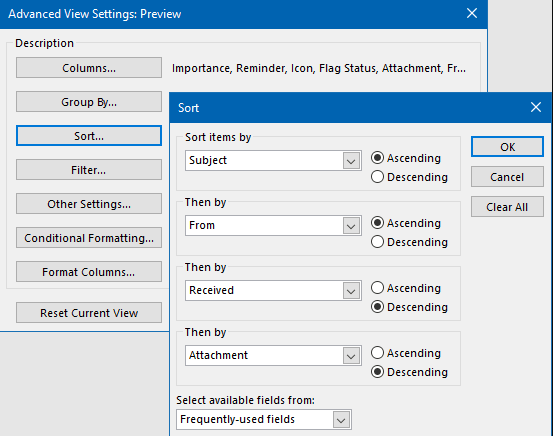The width and height of the screenshot is (553, 436).
Task: Open the Filter... dialog
Action: pyautogui.click(x=89, y=170)
